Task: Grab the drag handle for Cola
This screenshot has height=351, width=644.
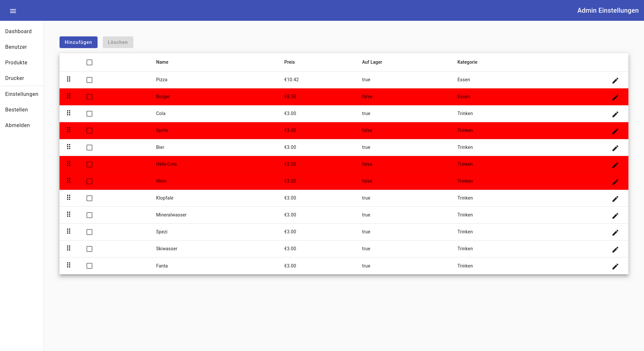Action: 69,113
